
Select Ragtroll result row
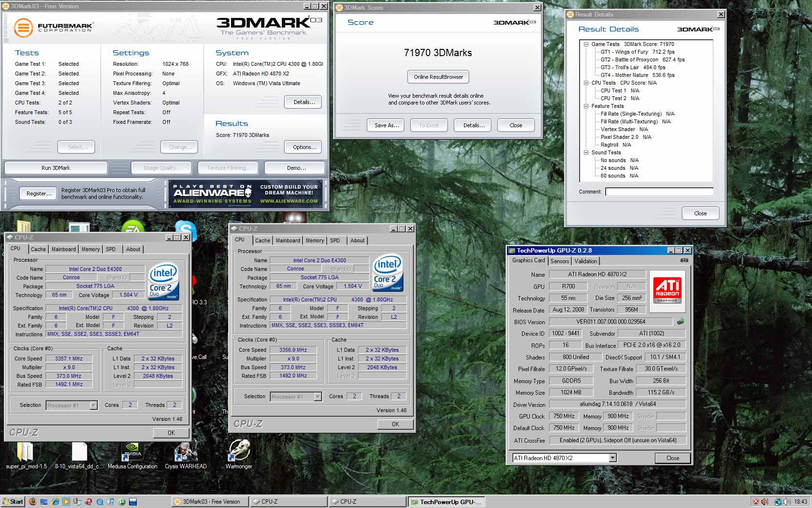[615, 145]
